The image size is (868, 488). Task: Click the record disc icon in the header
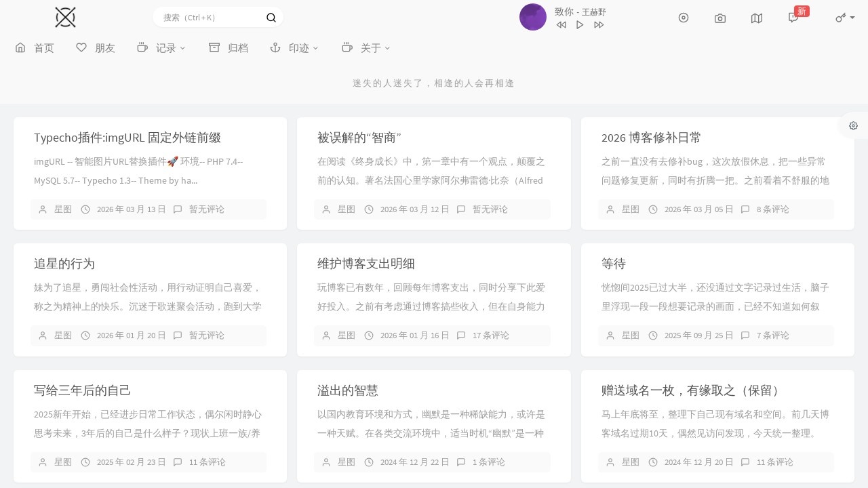[x=684, y=18]
